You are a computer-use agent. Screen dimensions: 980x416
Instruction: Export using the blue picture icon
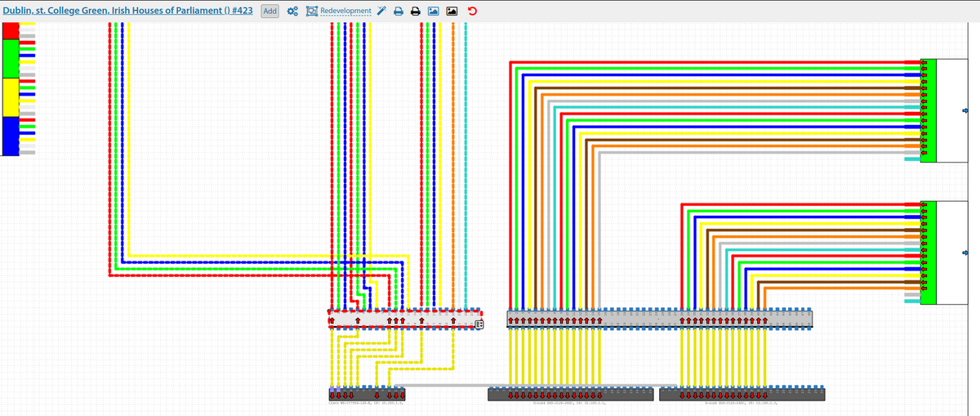[434, 11]
